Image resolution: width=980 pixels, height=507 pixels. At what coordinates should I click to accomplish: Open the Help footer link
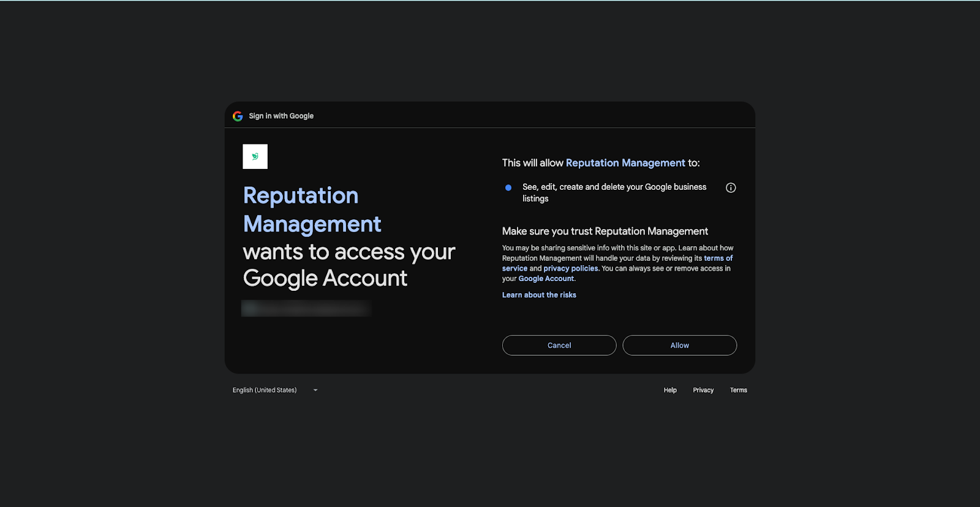pyautogui.click(x=670, y=390)
